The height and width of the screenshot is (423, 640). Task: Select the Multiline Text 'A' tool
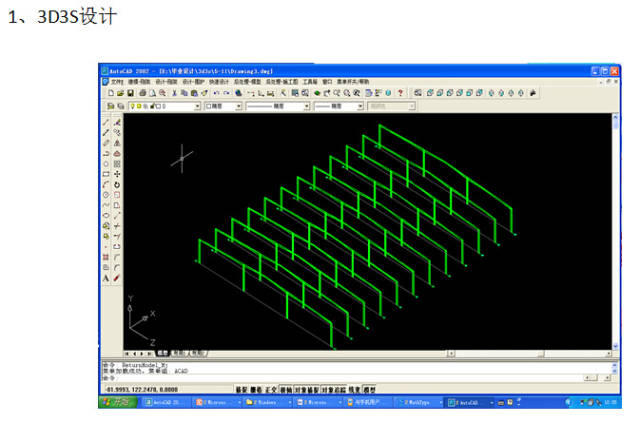pos(106,278)
